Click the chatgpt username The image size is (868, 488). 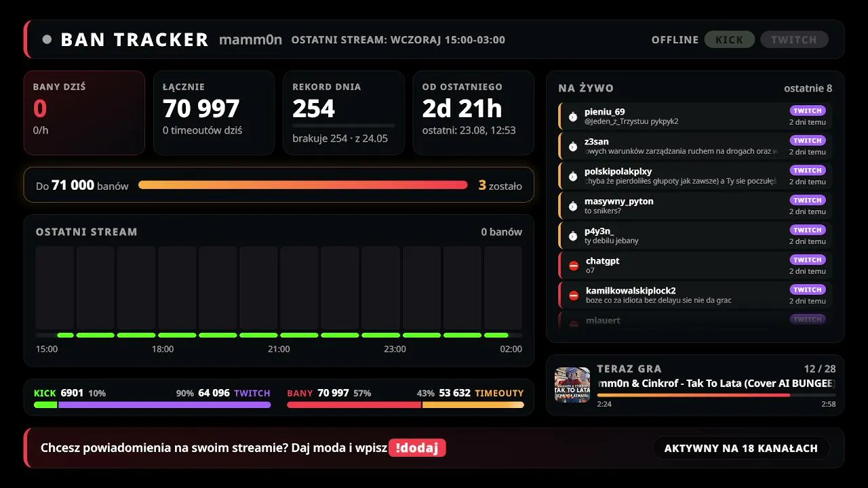(603, 261)
